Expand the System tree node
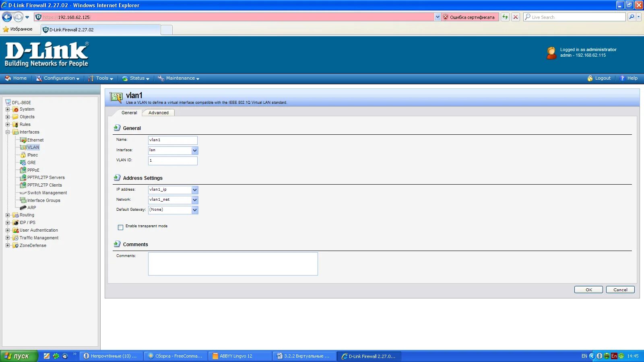The width and height of the screenshot is (644, 362). coord(7,109)
